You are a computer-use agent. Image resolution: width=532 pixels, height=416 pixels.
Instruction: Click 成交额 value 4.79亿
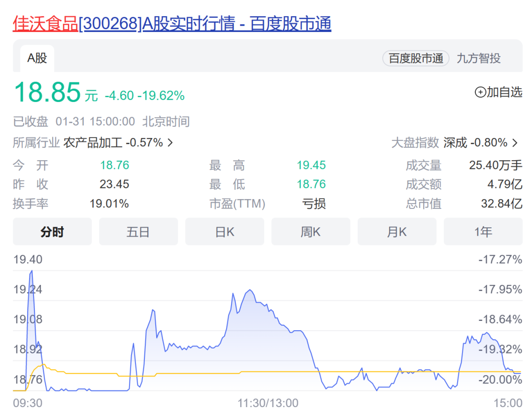click(x=505, y=184)
